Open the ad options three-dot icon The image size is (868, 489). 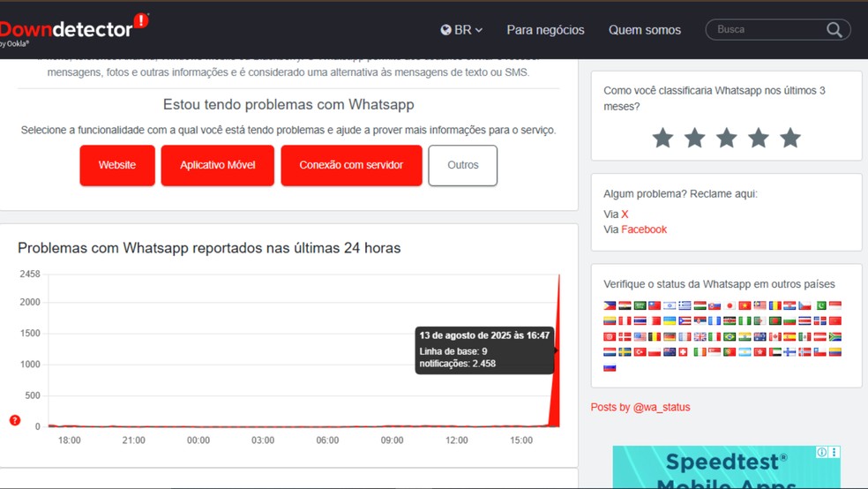click(834, 452)
